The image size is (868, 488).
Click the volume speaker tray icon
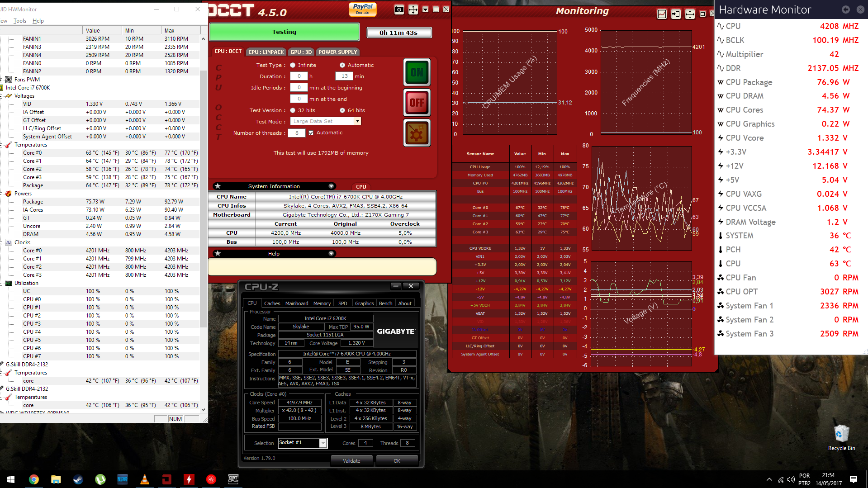(x=791, y=479)
